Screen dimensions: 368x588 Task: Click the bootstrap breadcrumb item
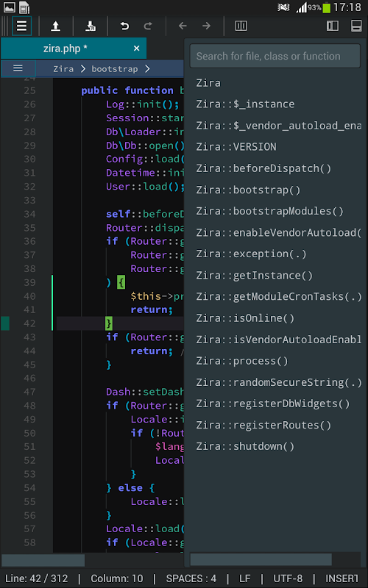click(115, 69)
